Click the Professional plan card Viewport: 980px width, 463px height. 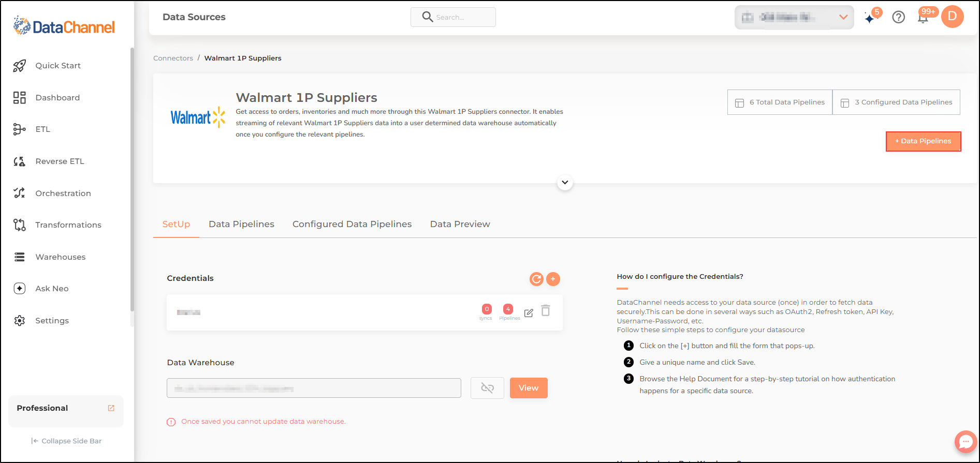coord(66,411)
